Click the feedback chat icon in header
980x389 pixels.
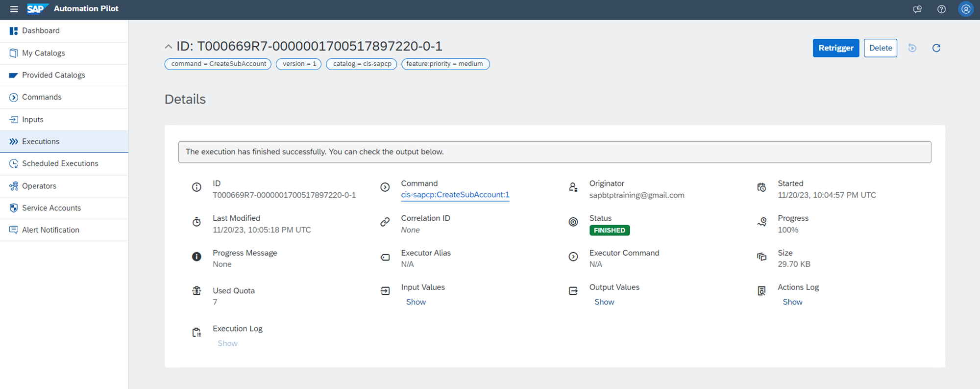917,9
